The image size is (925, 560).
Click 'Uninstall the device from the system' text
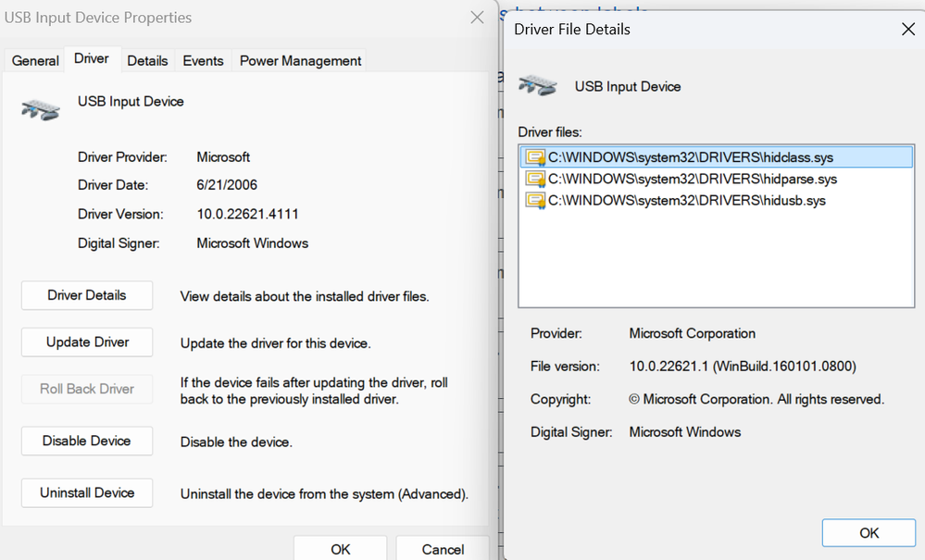click(324, 494)
